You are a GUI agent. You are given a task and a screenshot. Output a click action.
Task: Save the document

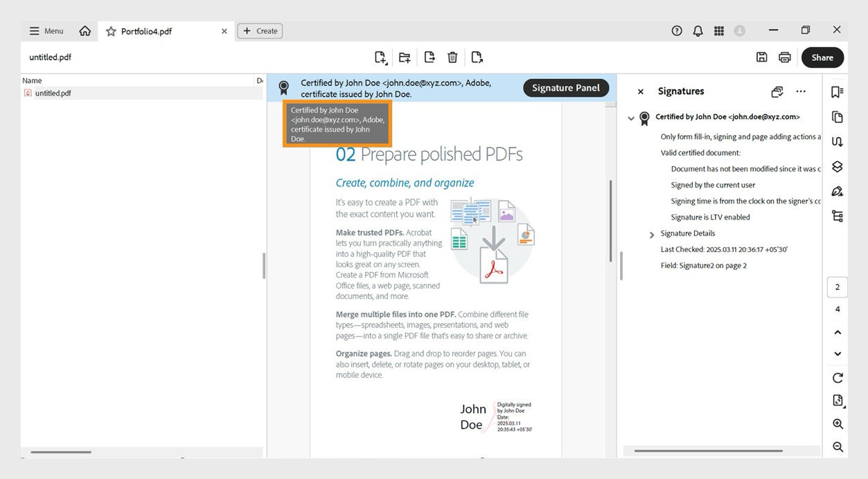click(x=761, y=57)
